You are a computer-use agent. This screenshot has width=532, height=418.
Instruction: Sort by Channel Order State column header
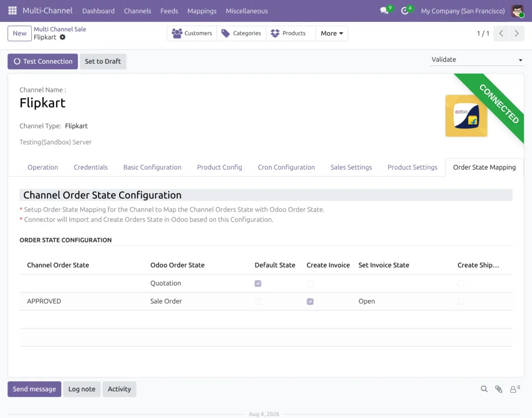(x=58, y=265)
